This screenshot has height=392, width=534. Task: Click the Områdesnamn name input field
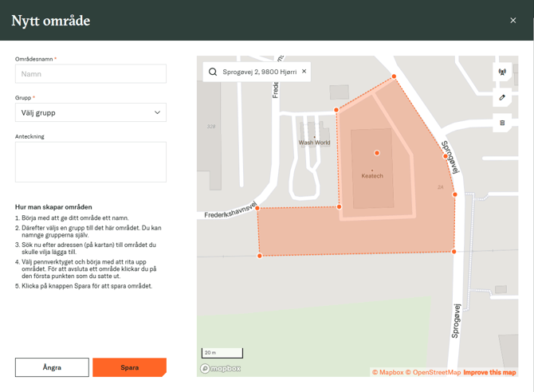point(90,73)
